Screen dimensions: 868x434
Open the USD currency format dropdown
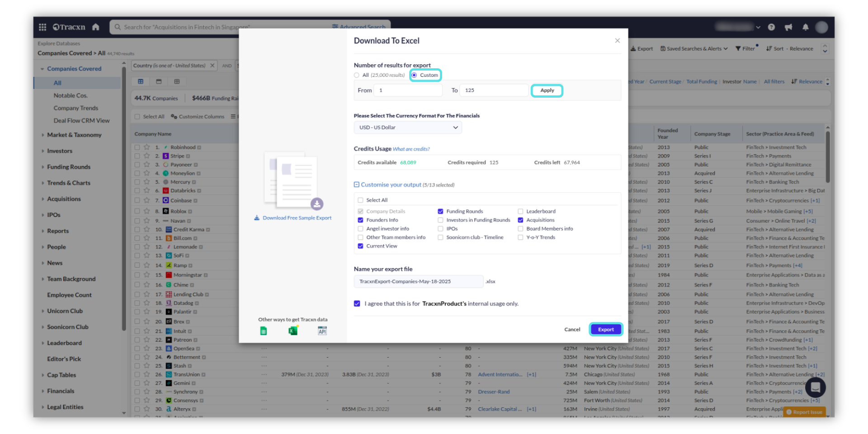click(408, 127)
